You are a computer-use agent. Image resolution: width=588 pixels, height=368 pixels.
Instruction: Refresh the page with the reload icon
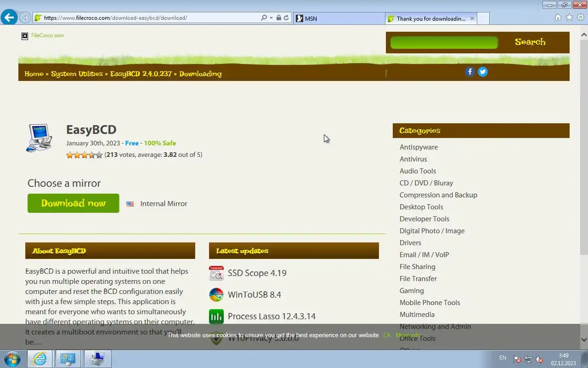[286, 18]
